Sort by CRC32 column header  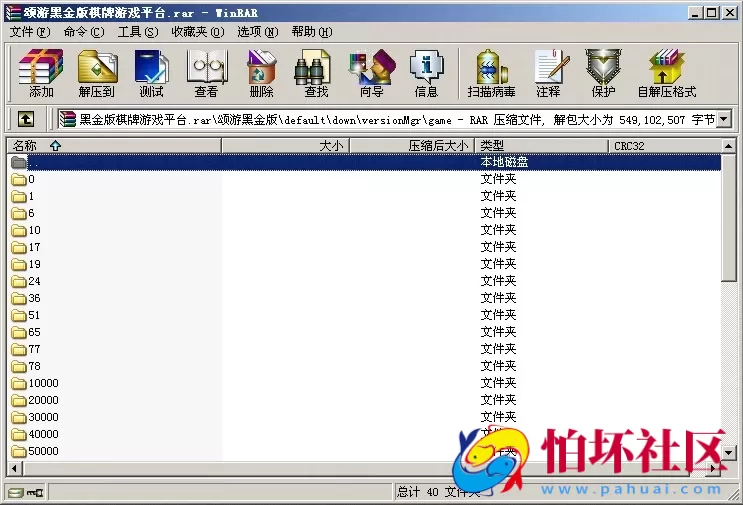point(665,145)
